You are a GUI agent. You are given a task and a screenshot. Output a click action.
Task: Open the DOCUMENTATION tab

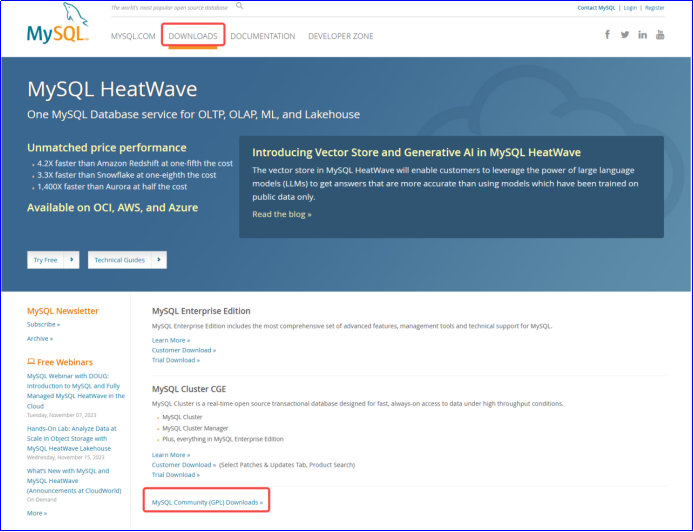click(263, 36)
